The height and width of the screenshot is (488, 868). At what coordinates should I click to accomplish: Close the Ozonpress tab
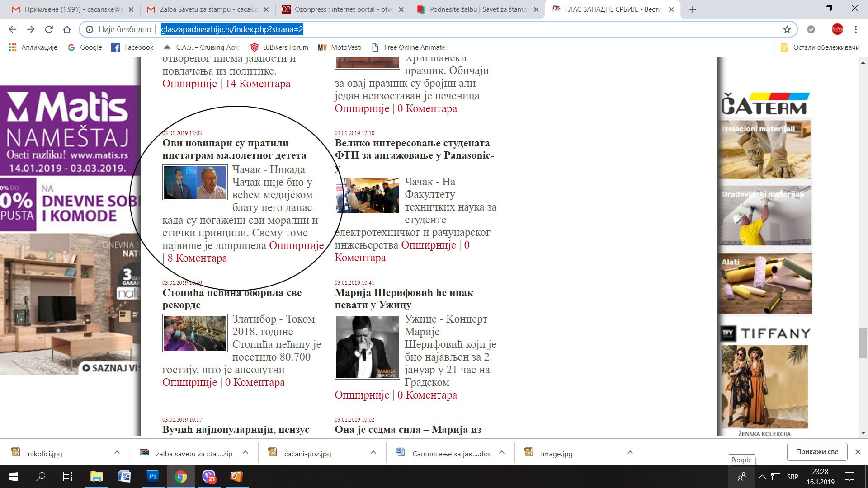click(x=401, y=9)
